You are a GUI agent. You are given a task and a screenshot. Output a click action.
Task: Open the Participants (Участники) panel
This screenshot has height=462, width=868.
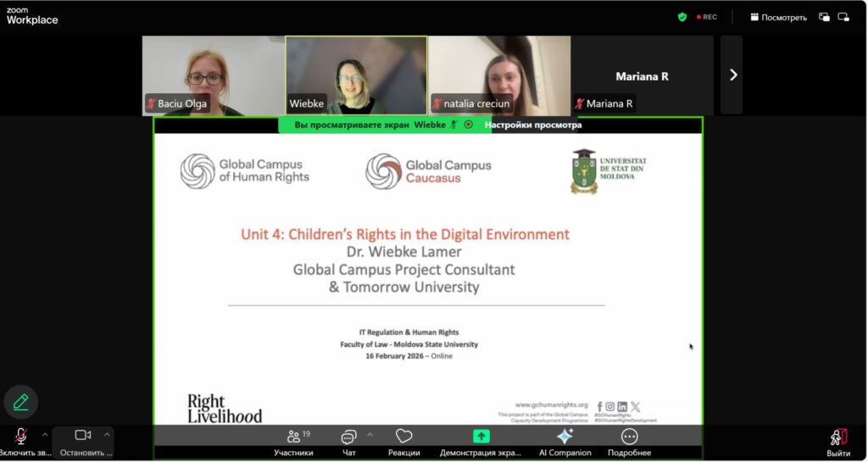(293, 437)
